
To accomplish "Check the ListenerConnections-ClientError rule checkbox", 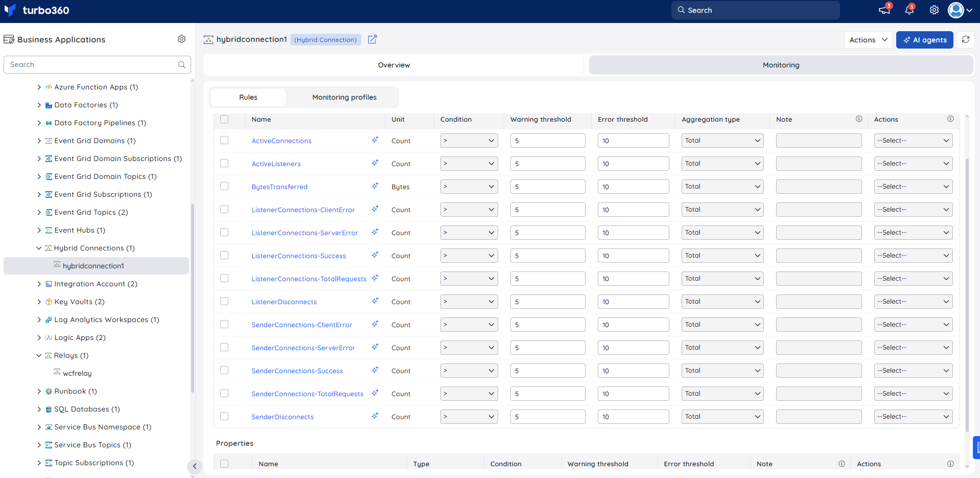I will (224, 210).
